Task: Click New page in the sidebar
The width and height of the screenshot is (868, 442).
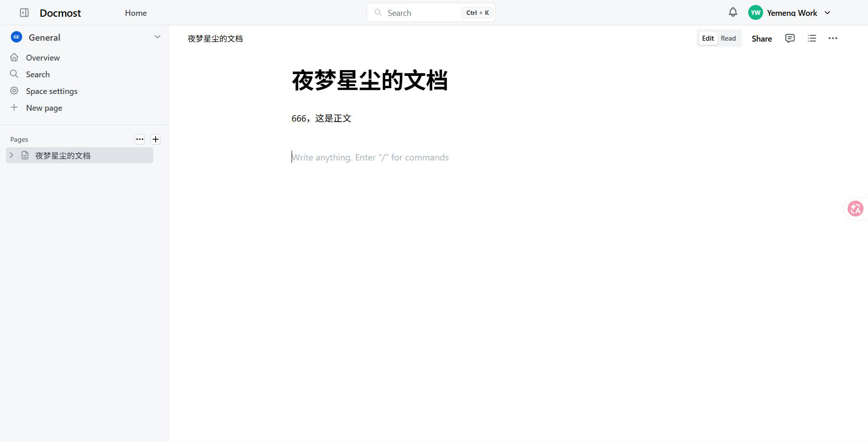Action: (x=44, y=108)
